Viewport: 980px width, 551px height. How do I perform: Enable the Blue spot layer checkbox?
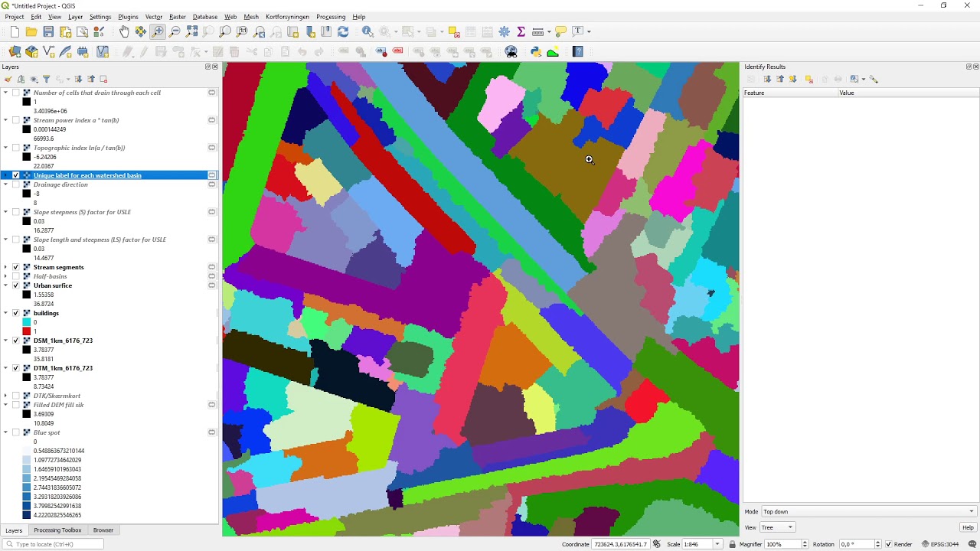click(16, 432)
